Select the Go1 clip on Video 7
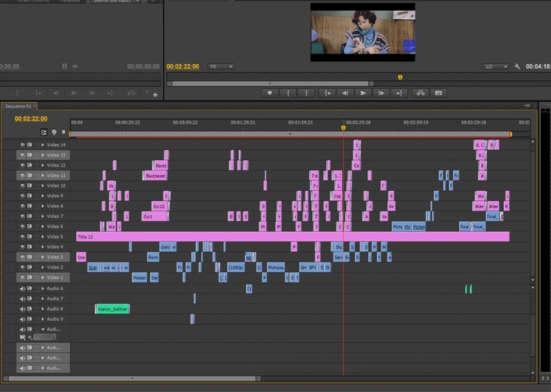Image resolution: width=551 pixels, height=392 pixels. pyautogui.click(x=155, y=216)
